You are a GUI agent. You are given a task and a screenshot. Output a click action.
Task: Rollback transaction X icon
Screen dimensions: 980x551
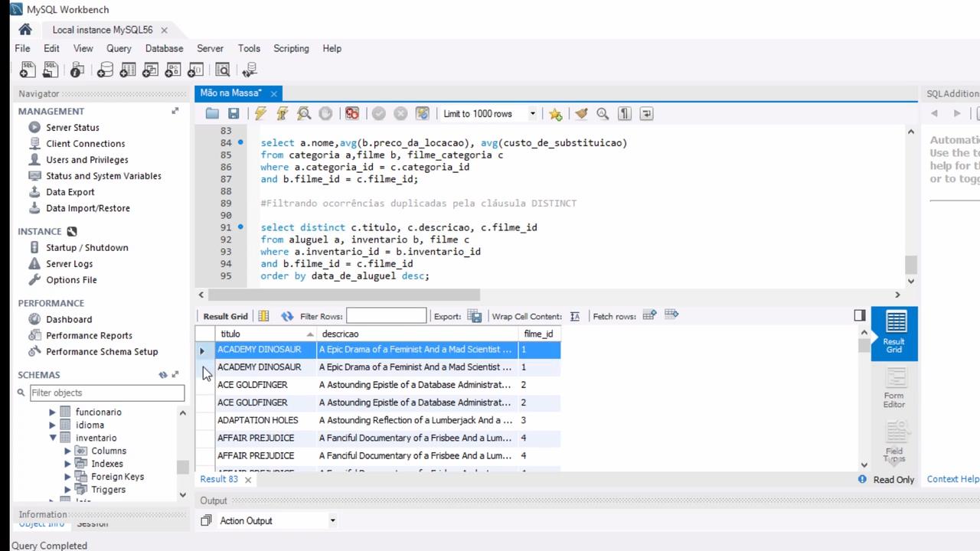tap(400, 113)
